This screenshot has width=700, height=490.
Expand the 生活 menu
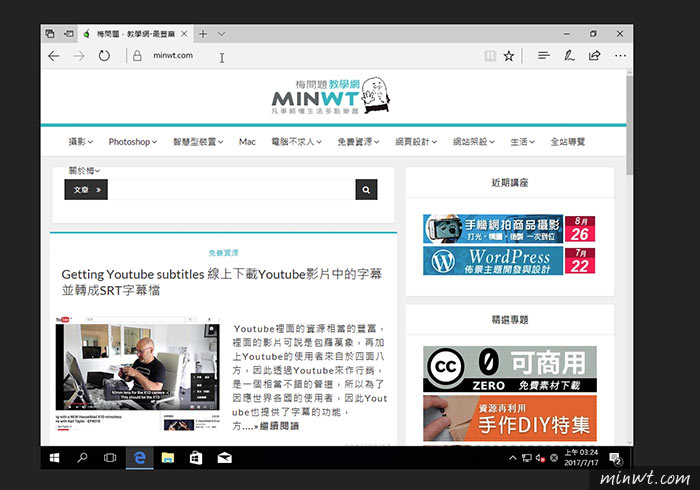522,141
